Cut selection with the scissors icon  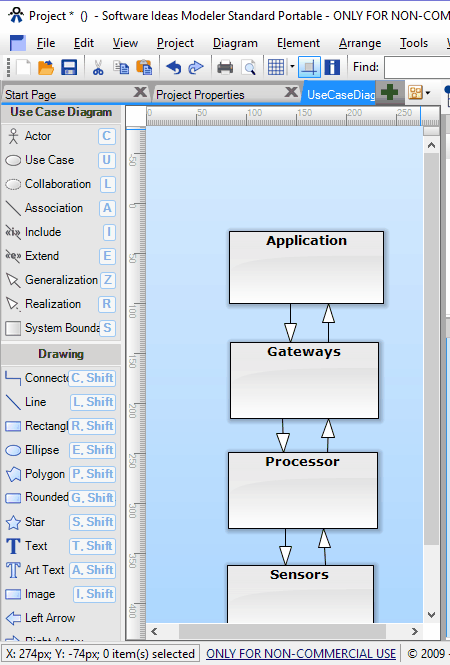pos(98,67)
